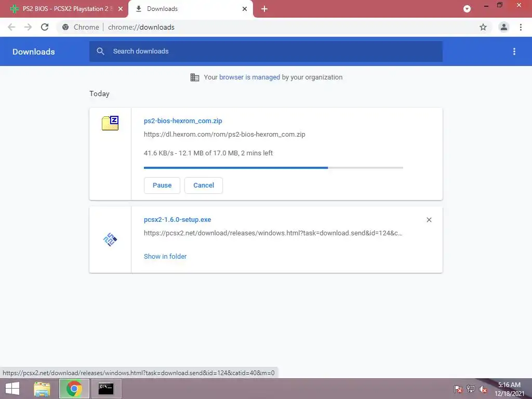Click into the Search downloads field

click(266, 51)
